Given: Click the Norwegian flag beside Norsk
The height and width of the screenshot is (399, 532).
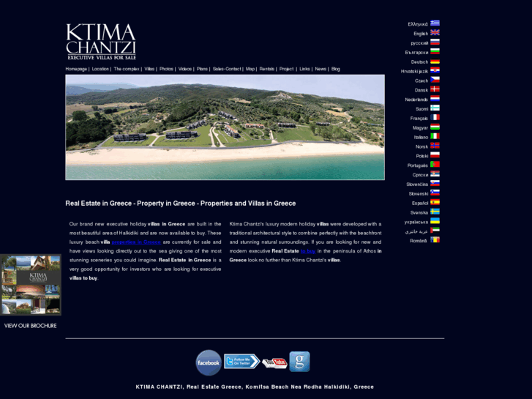Looking at the screenshot, I should tap(435, 146).
